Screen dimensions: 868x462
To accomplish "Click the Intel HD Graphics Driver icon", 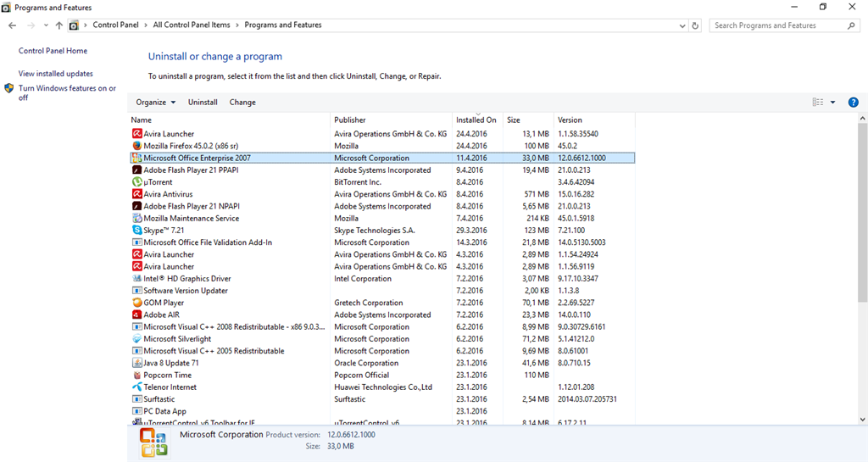I will [x=136, y=278].
